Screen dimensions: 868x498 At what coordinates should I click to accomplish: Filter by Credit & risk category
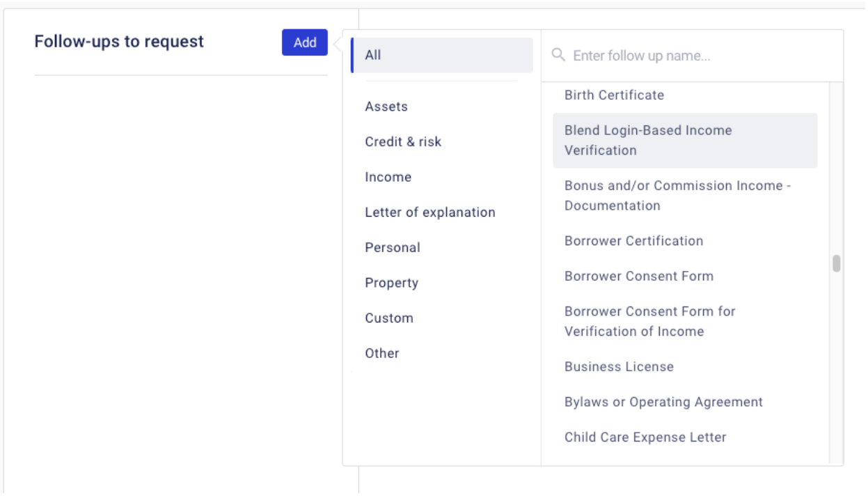pos(403,141)
